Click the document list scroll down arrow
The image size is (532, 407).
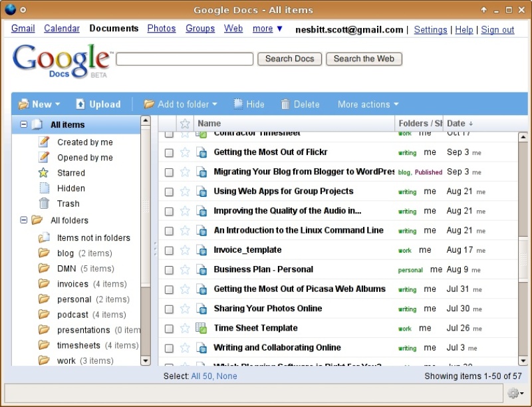pos(523,361)
